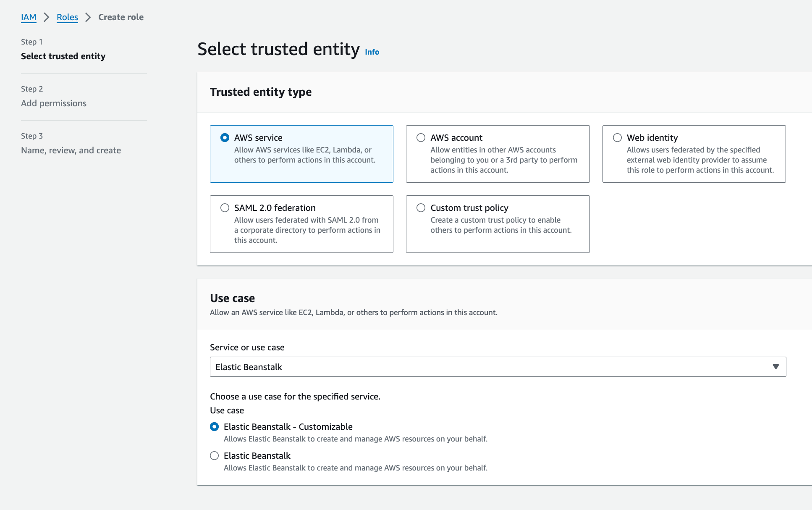Select Web identity radio option
This screenshot has height=510, width=812.
(617, 138)
